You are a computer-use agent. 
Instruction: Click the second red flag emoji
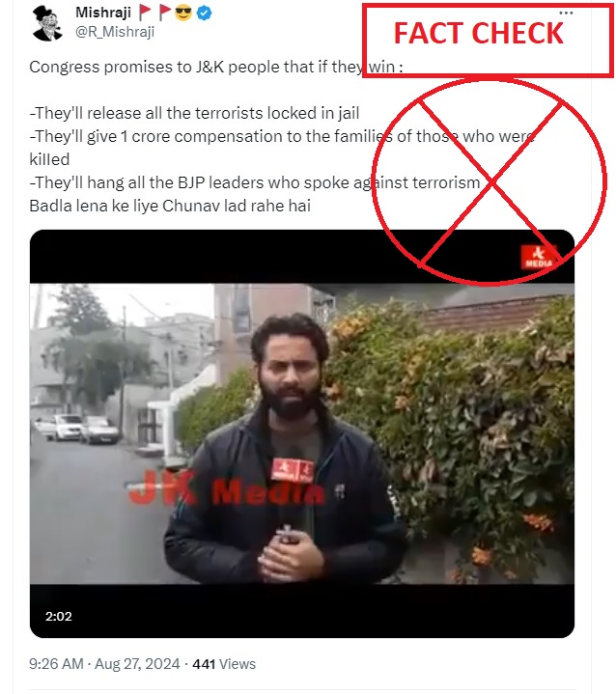click(x=165, y=13)
